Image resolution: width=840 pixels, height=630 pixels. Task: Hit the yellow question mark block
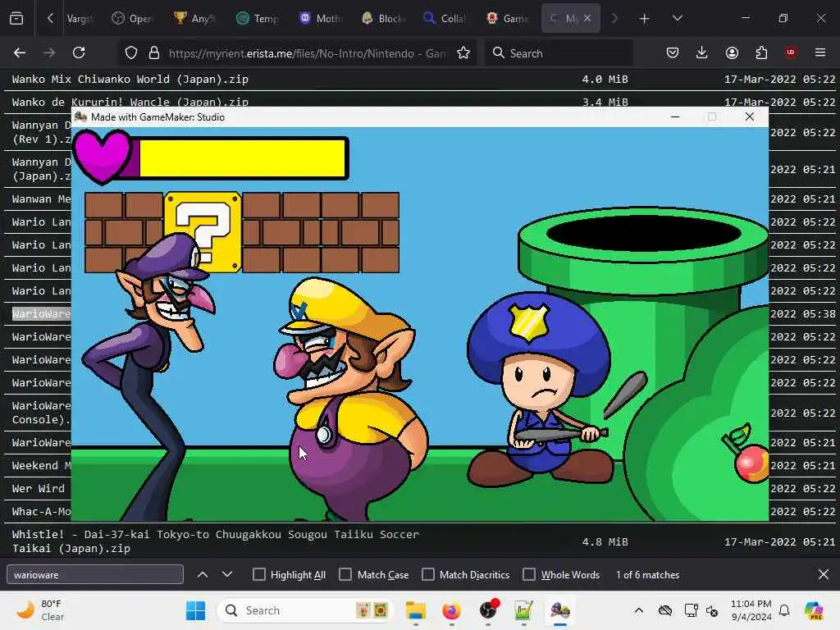(203, 232)
